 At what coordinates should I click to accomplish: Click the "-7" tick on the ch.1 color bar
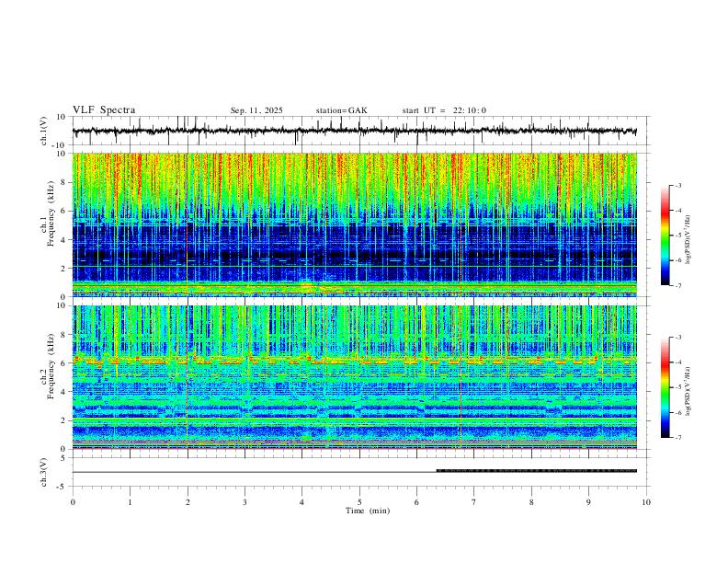(677, 285)
